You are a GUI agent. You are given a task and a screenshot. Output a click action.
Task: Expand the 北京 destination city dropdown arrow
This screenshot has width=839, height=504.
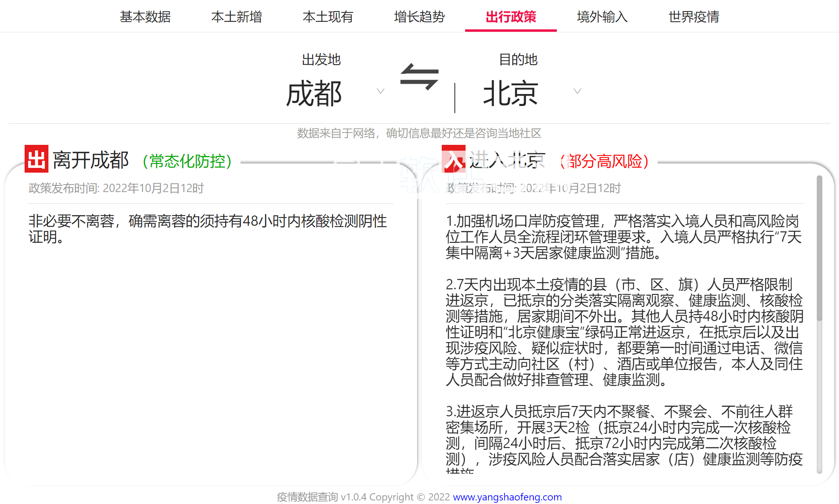[577, 91]
